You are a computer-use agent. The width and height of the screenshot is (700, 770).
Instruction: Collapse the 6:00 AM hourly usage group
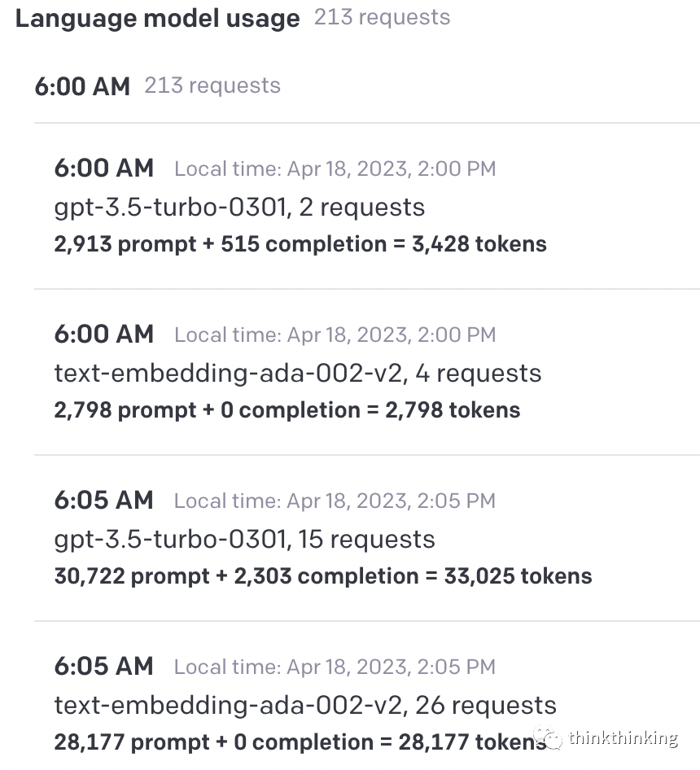tap(82, 86)
